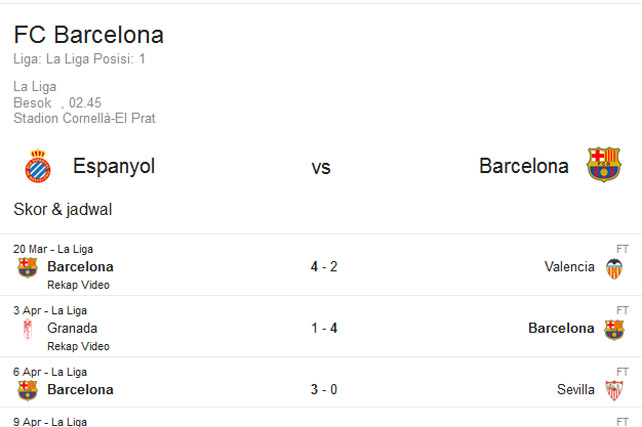This screenshot has width=642, height=427.
Task: Select the large Barcelona team name header
Action: (x=524, y=166)
